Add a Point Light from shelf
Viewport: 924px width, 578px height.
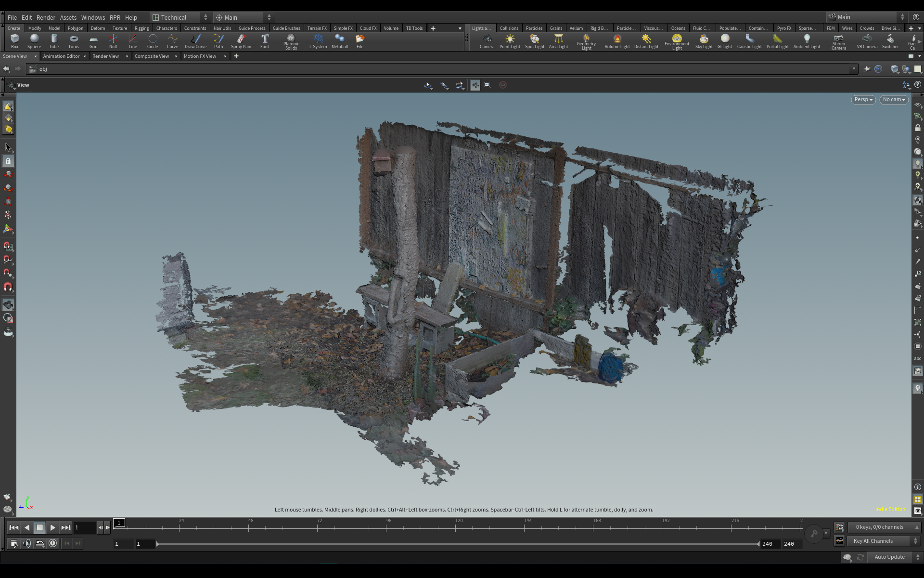point(510,41)
